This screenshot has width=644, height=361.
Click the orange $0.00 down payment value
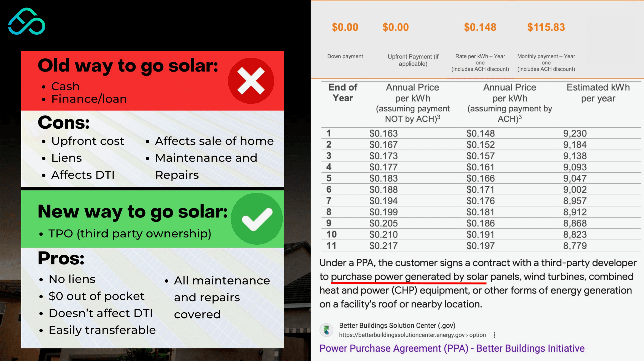click(x=345, y=27)
